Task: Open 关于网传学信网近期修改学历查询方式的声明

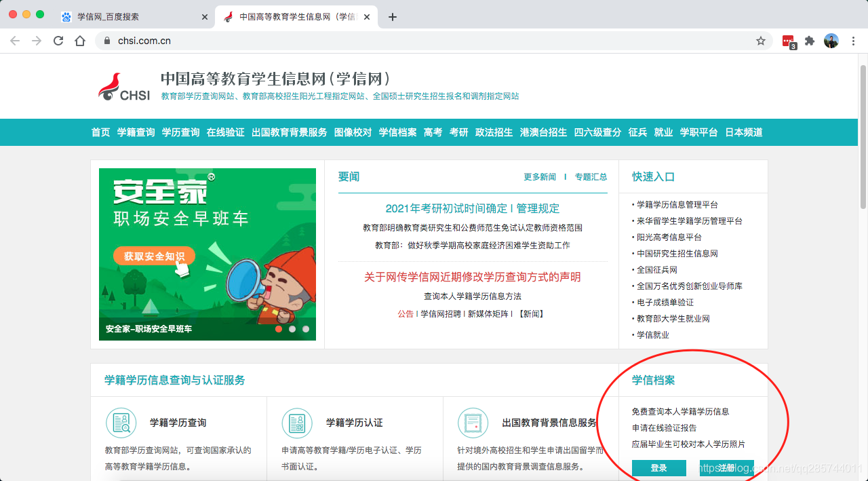Action: [472, 277]
